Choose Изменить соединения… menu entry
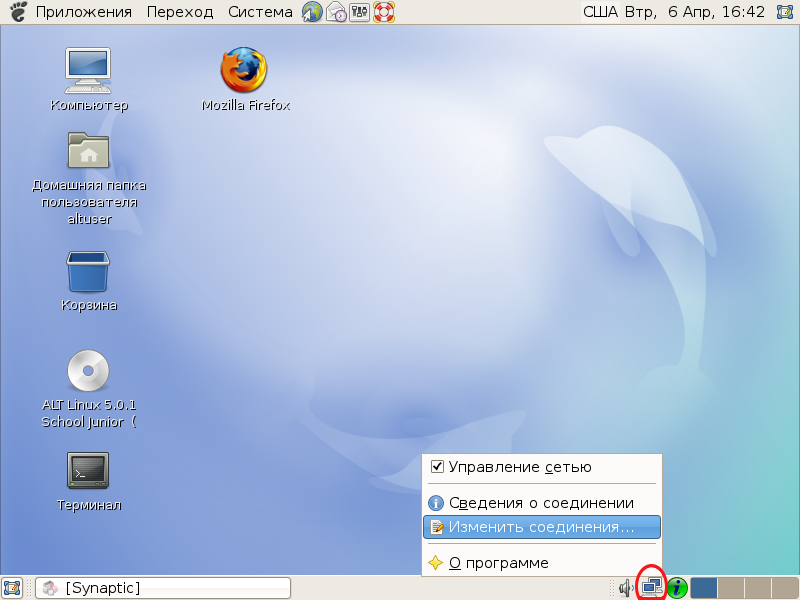The width and height of the screenshot is (800, 600). [541, 527]
